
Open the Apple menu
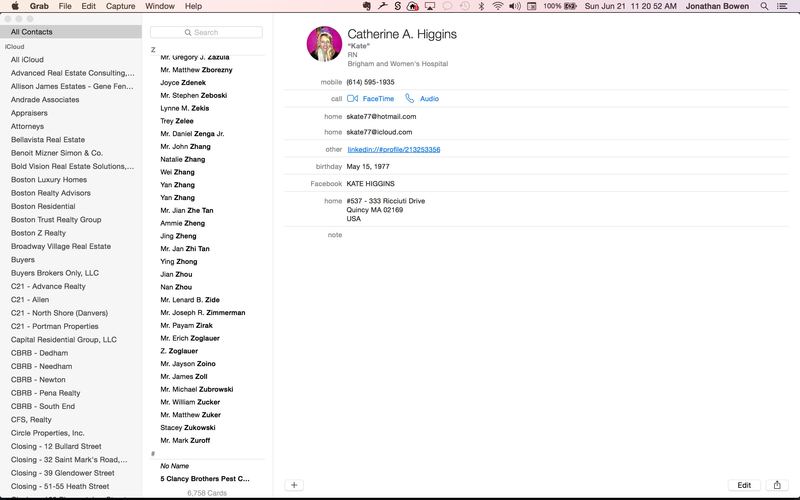point(14,6)
